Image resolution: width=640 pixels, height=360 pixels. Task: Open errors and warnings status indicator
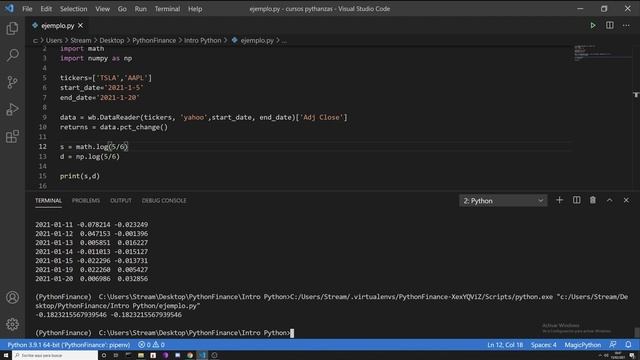click(151, 345)
